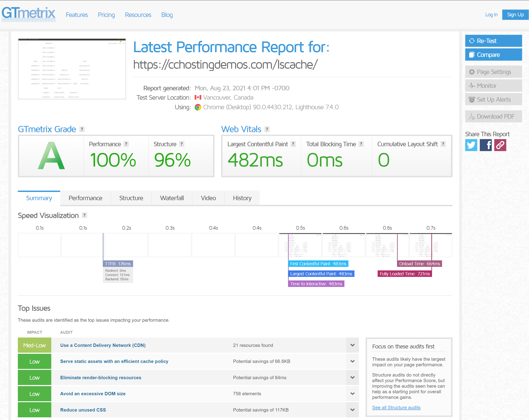Image resolution: width=529 pixels, height=420 pixels.
Task: Click Speed Visualization help icon
Action: (84, 215)
